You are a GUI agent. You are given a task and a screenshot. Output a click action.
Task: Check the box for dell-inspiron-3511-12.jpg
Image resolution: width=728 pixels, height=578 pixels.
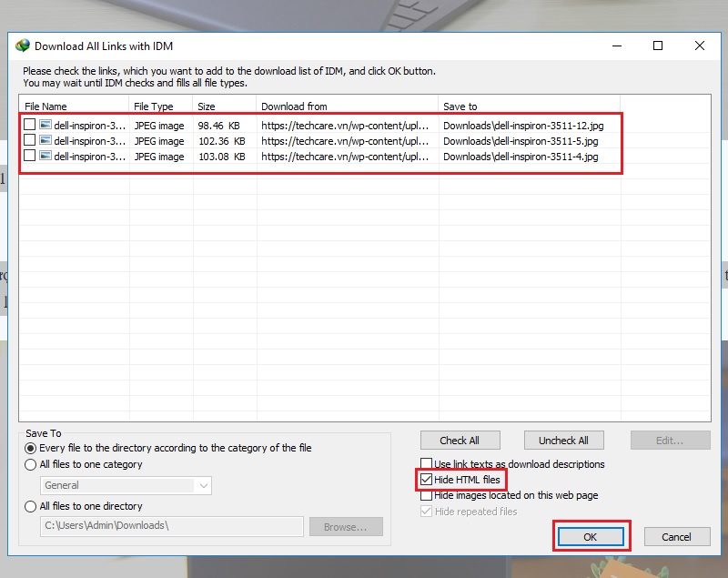(30, 125)
